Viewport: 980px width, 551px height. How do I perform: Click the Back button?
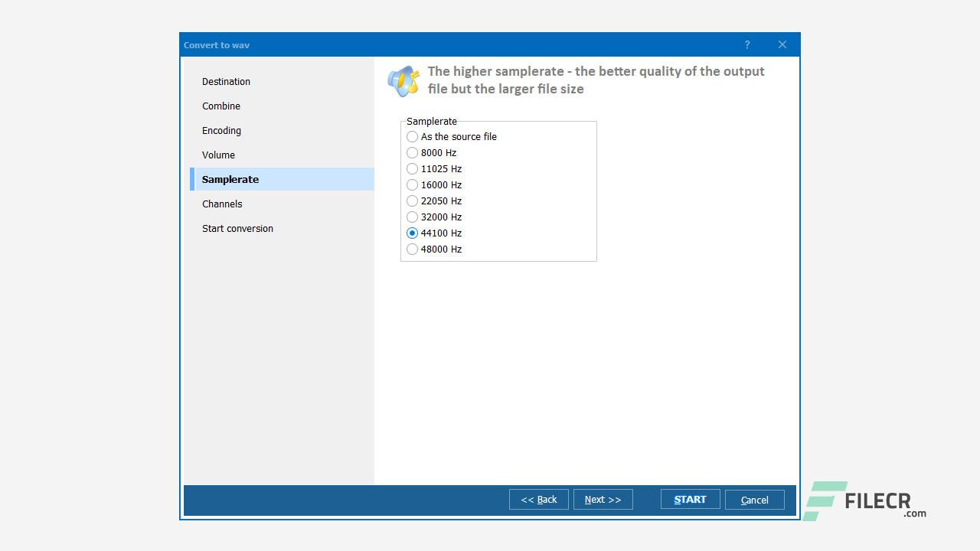point(538,499)
